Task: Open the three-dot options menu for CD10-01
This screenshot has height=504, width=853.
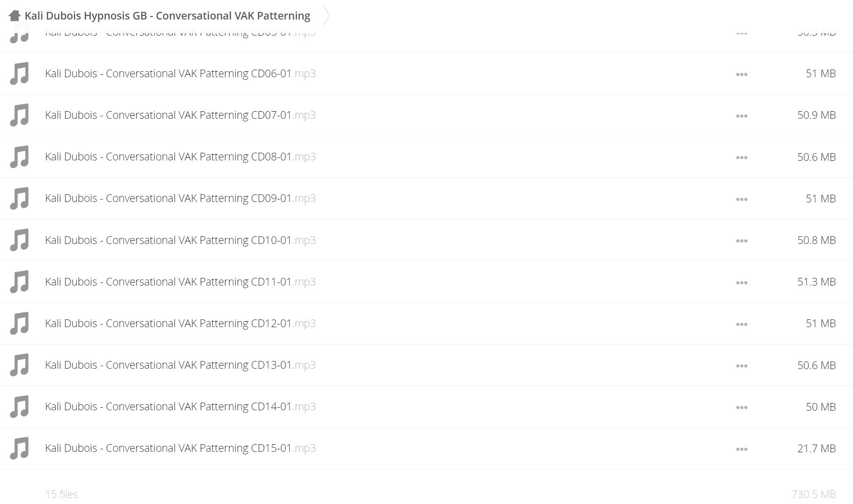Action: coord(741,241)
